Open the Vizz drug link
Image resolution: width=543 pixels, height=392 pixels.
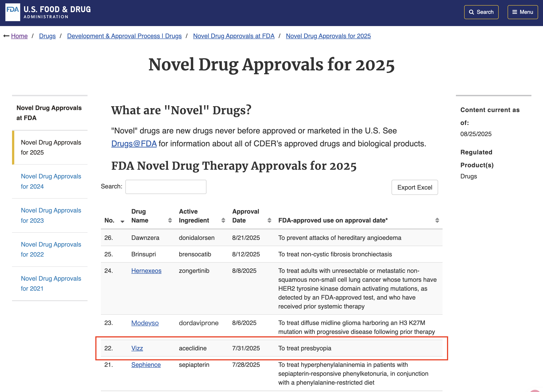click(137, 348)
